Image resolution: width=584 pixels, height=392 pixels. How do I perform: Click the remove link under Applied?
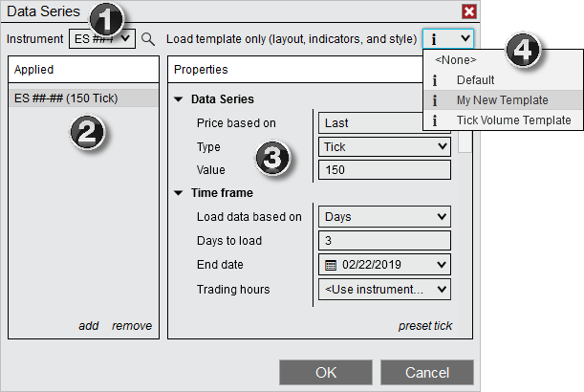click(x=132, y=326)
